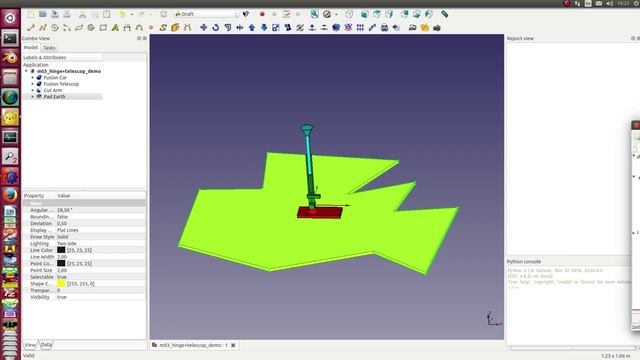
Task: Select the Draft Offset tool
Action: pos(228,28)
